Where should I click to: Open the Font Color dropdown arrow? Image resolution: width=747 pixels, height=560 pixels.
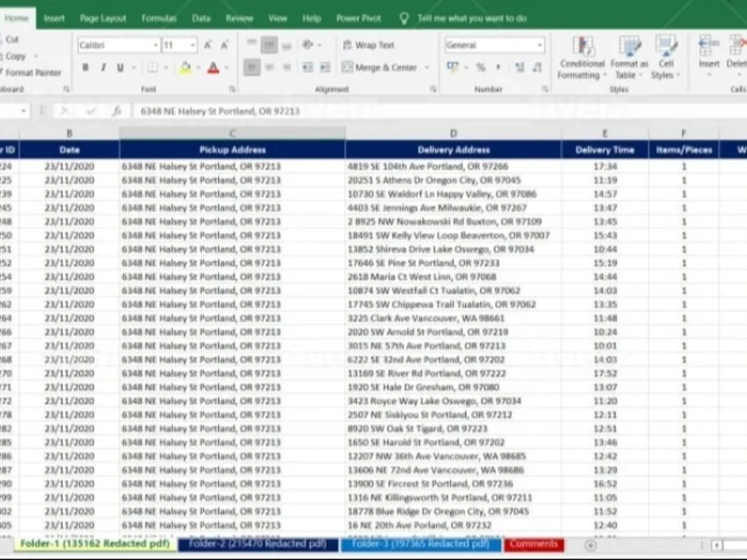(227, 68)
